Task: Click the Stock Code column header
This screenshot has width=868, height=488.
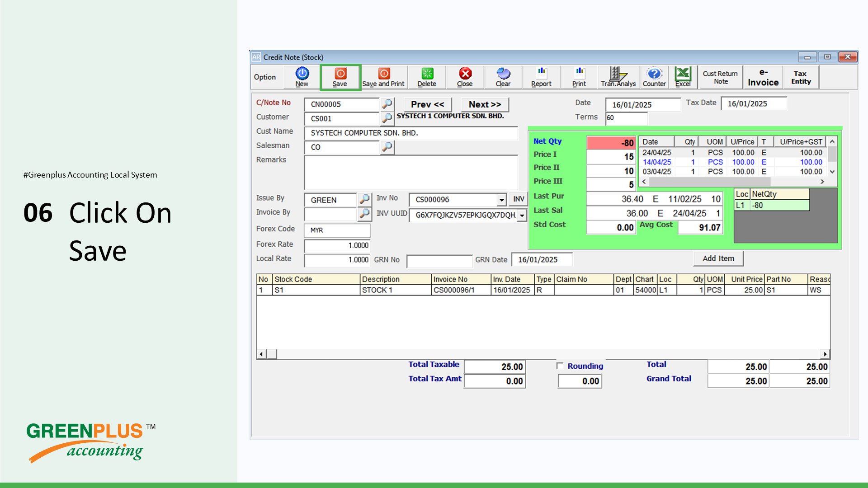Action: click(316, 279)
